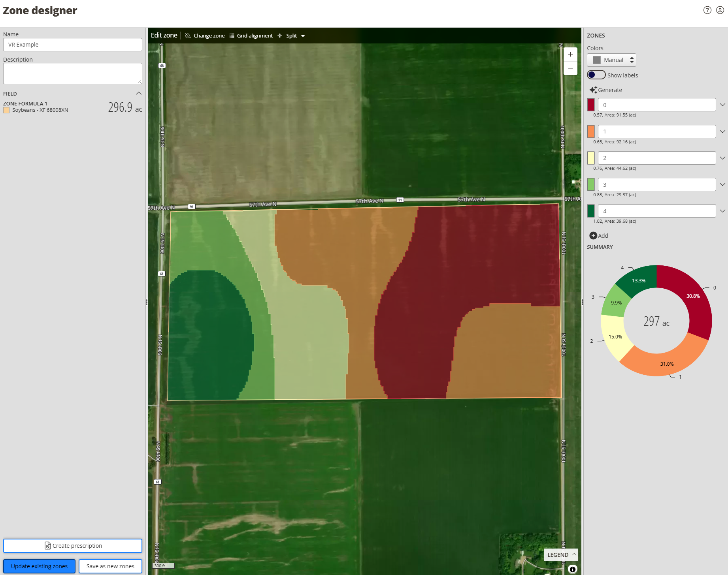The width and height of the screenshot is (728, 575).
Task: Toggle Show labels switch
Action: [596, 75]
